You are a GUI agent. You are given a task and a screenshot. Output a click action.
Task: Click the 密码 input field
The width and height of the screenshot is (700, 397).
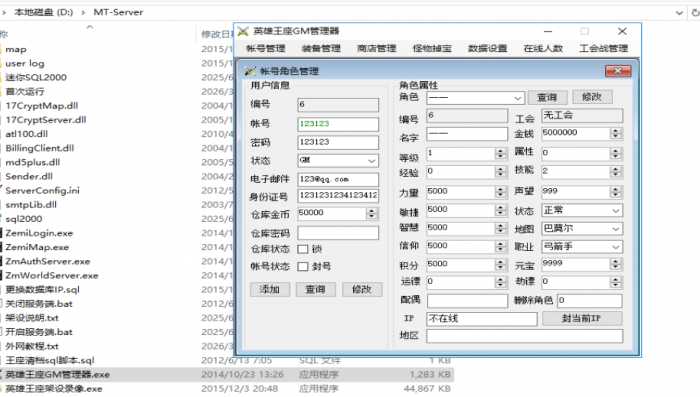point(338,142)
